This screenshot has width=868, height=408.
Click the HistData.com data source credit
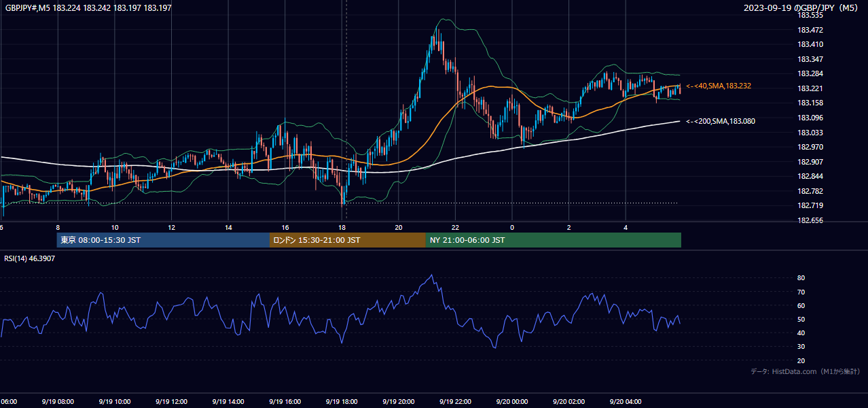[x=806, y=371]
